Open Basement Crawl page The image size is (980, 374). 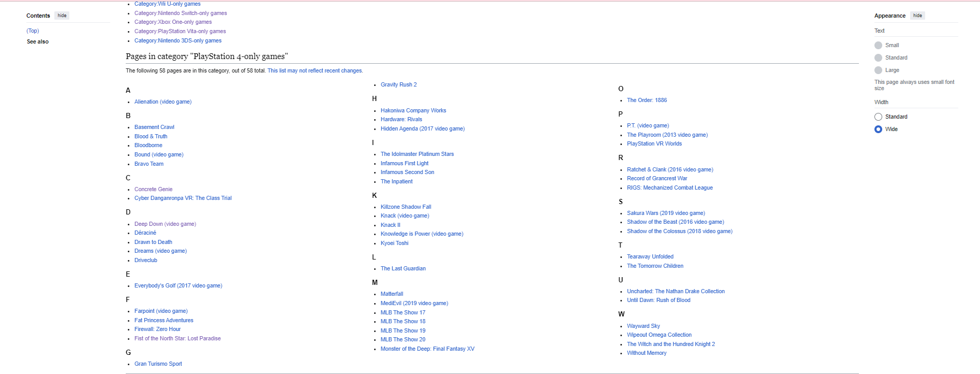coord(154,127)
